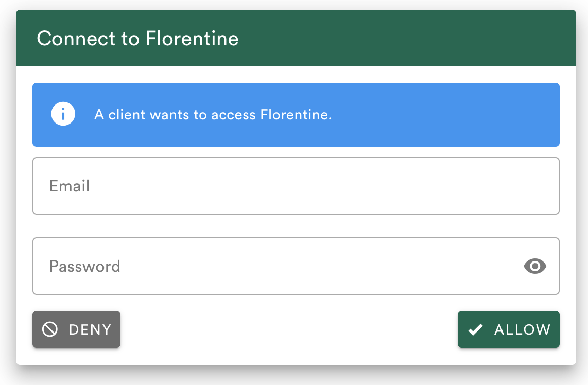Select the "DENY" text label
Viewport: 588px width, 385px height.
coord(90,329)
